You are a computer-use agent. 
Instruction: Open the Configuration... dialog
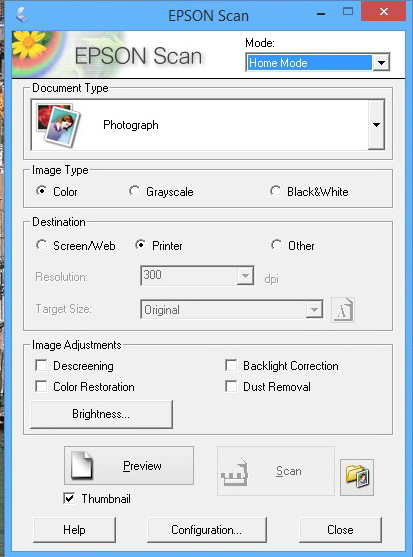pyautogui.click(x=207, y=530)
